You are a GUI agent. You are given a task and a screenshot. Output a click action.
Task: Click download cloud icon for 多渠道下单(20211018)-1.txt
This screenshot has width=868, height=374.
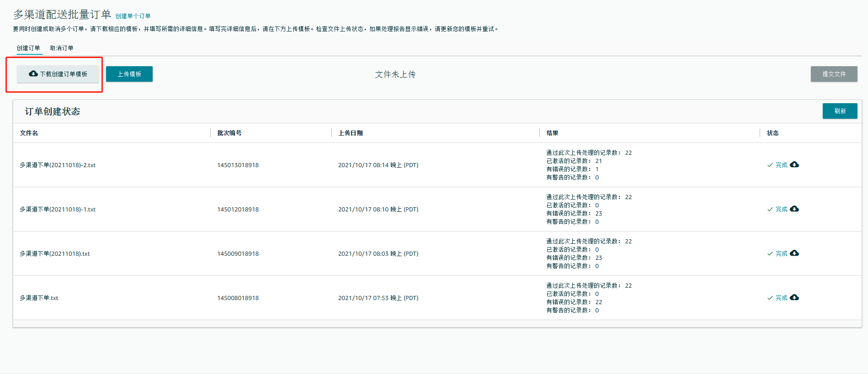pos(794,209)
